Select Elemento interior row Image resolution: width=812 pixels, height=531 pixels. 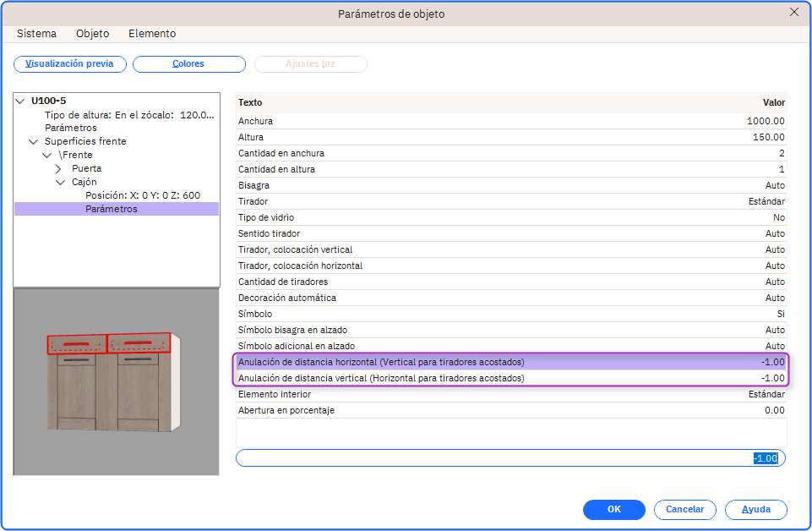tap(511, 394)
